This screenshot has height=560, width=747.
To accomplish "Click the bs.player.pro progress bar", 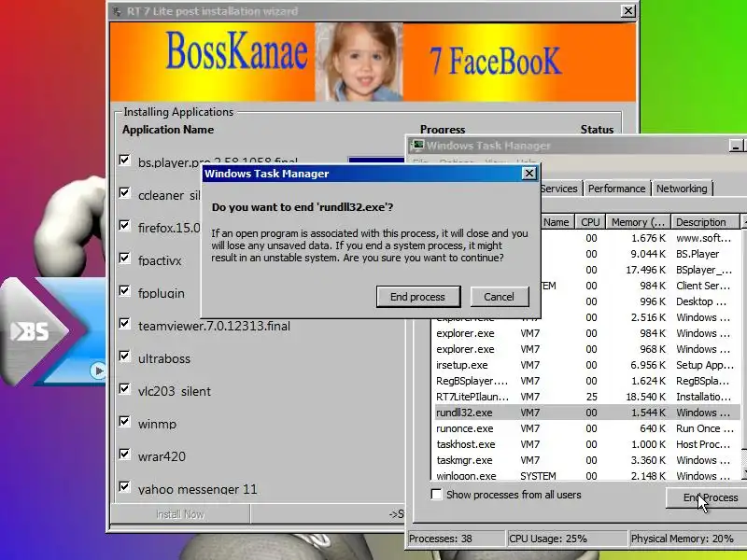I will [376, 160].
